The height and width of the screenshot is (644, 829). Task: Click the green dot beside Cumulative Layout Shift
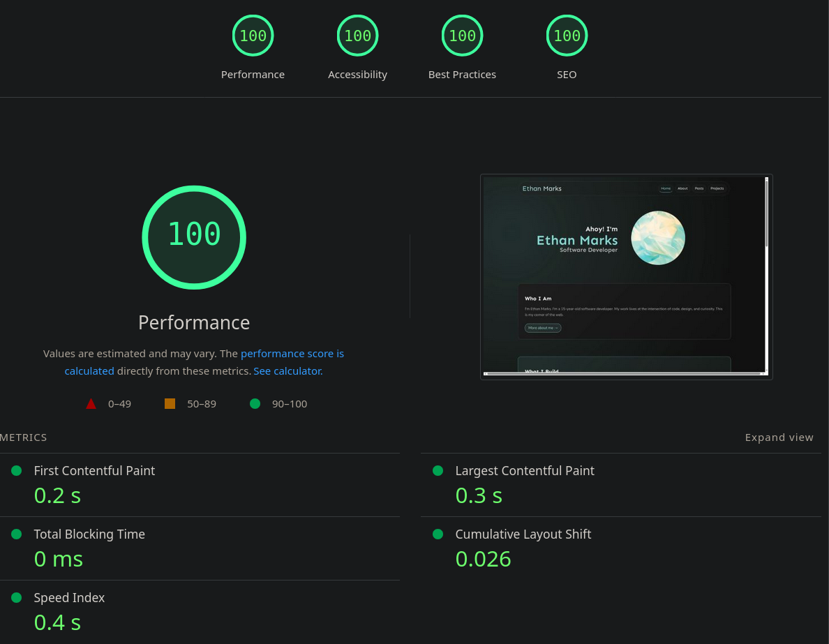click(438, 534)
